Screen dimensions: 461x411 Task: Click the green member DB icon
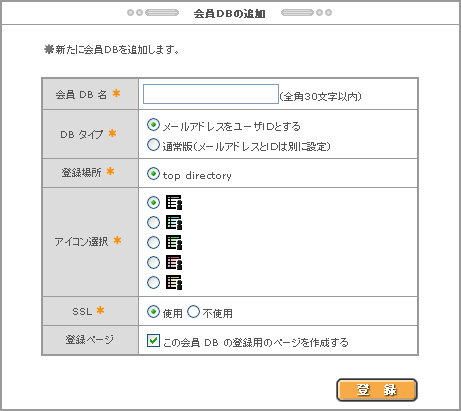[174, 242]
